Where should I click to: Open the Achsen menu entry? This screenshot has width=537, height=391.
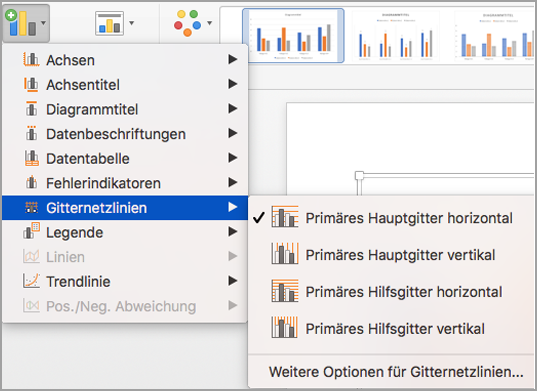pyautogui.click(x=125, y=60)
